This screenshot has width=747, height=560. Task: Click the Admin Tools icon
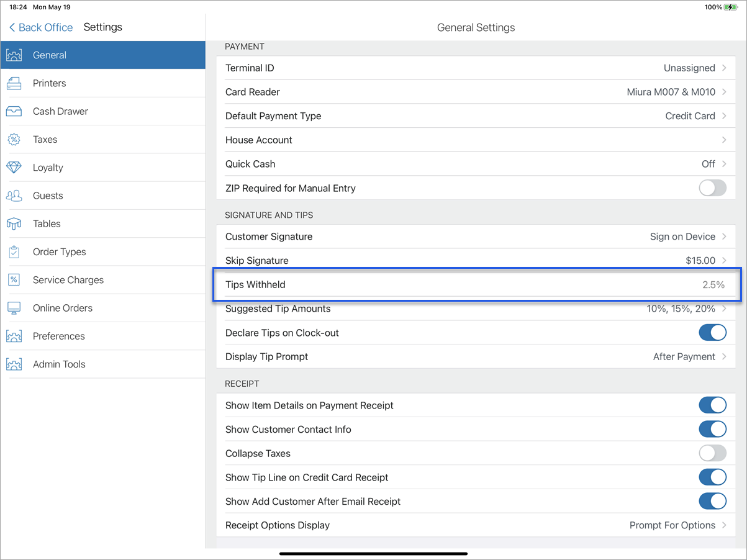tap(14, 364)
